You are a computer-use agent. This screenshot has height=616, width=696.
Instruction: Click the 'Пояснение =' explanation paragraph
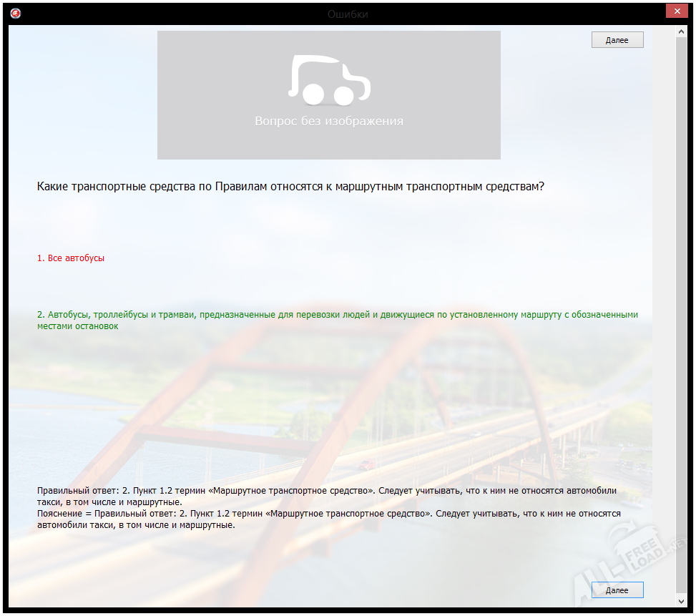(328, 519)
